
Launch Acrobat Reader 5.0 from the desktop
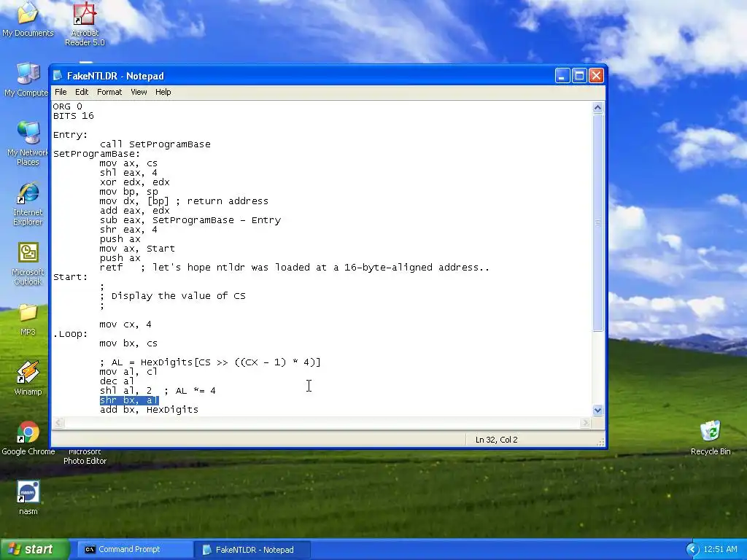[x=85, y=24]
